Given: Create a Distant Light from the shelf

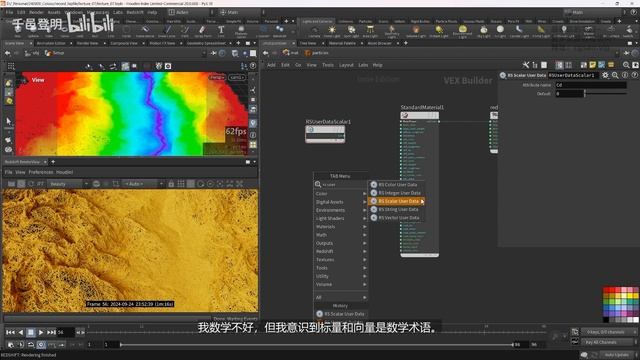Looking at the screenshot, I should point(439,31).
